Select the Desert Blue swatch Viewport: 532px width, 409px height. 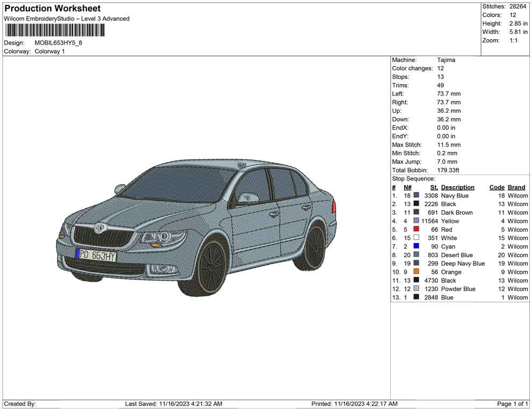(x=416, y=255)
